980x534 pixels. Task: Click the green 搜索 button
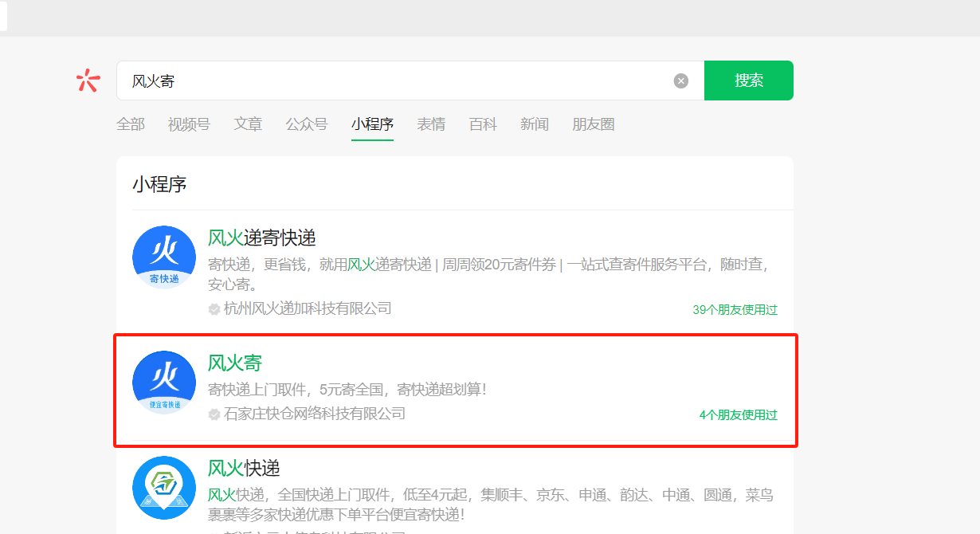pyautogui.click(x=749, y=80)
